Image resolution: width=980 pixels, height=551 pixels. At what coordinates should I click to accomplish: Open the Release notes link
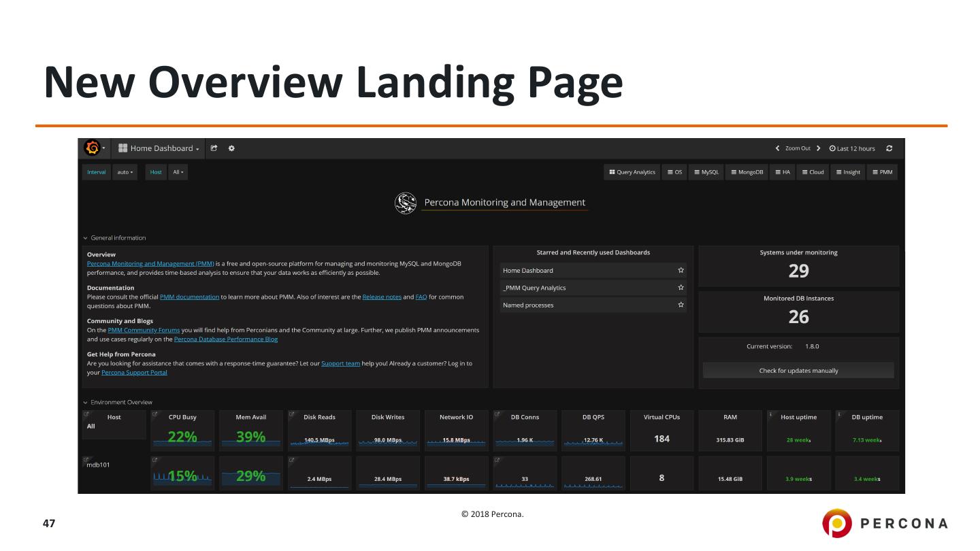pyautogui.click(x=382, y=297)
